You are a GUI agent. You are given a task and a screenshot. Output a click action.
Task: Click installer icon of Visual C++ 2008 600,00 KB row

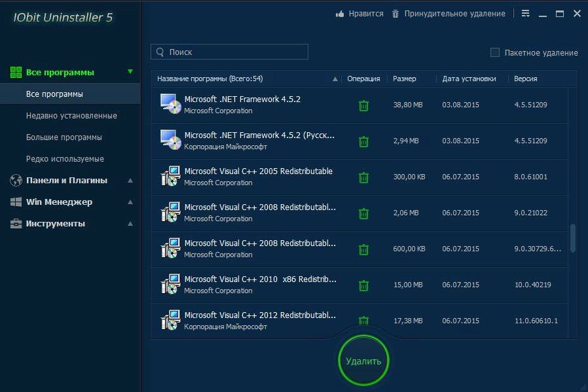[171, 248]
